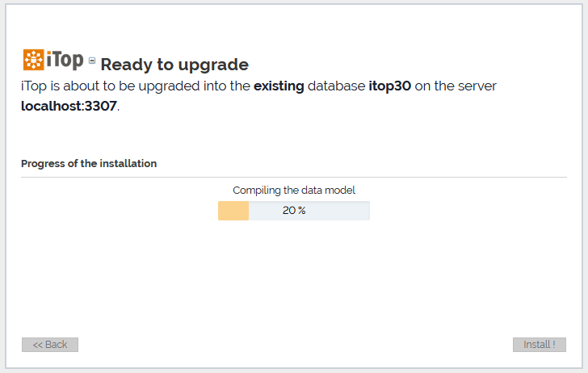Click the 20 % progress label
Image resolution: width=588 pixels, height=373 pixels.
pyautogui.click(x=294, y=211)
